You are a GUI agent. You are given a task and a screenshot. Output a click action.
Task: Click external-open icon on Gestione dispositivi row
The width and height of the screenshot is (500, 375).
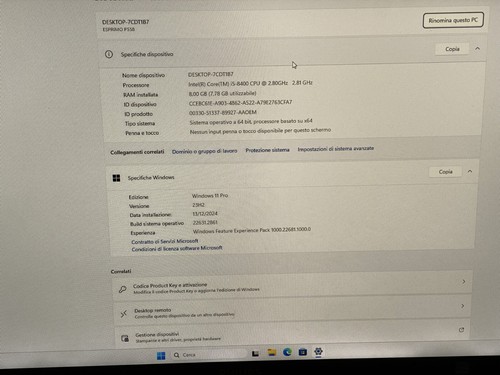click(x=461, y=330)
